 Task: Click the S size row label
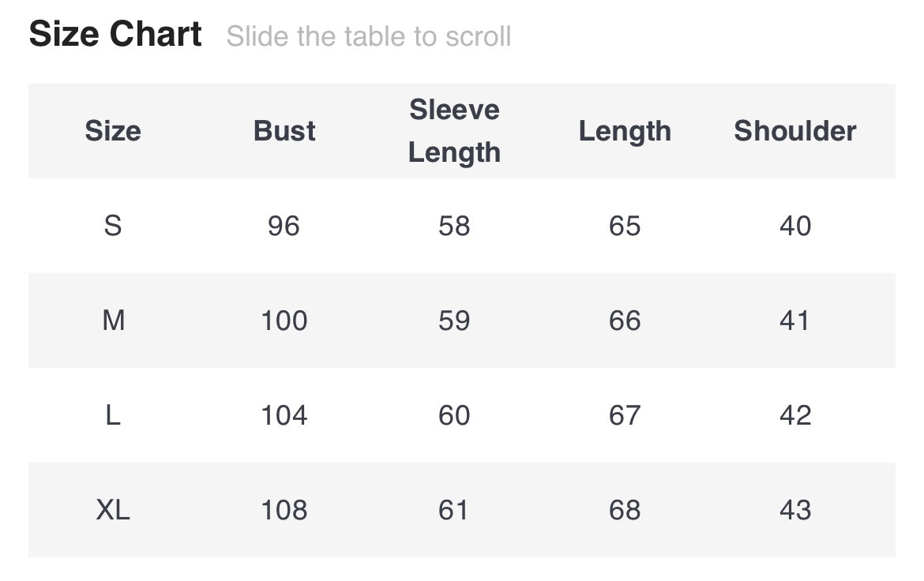tap(113, 227)
